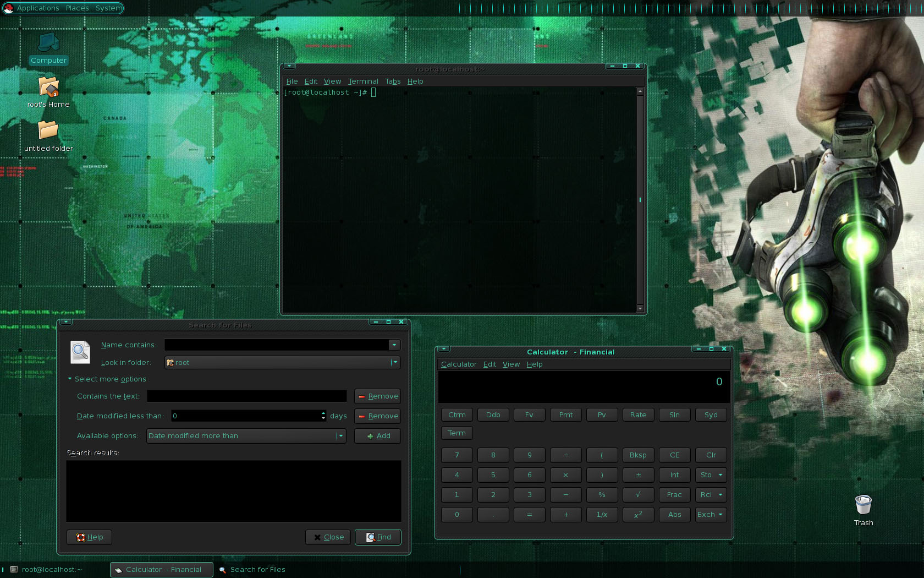The image size is (924, 578).
Task: Click calculator Bksp button
Action: click(x=638, y=455)
